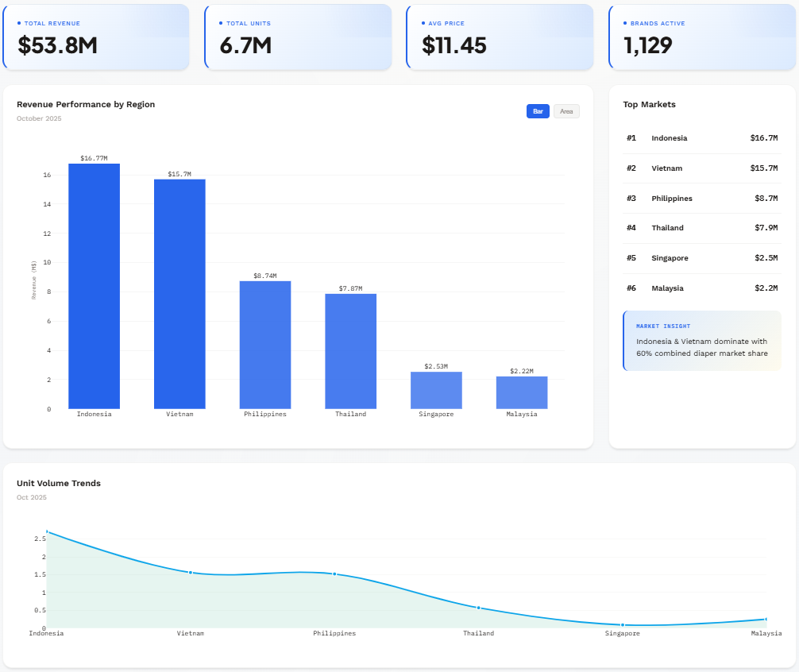Click Vietnam label on volume trend axis
The image size is (799, 672).
click(191, 633)
